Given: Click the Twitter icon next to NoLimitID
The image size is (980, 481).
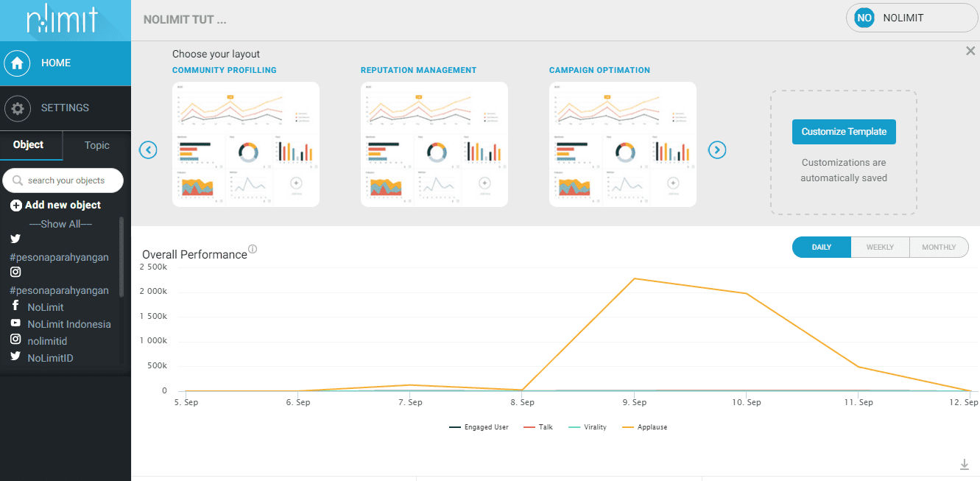Looking at the screenshot, I should [x=15, y=357].
